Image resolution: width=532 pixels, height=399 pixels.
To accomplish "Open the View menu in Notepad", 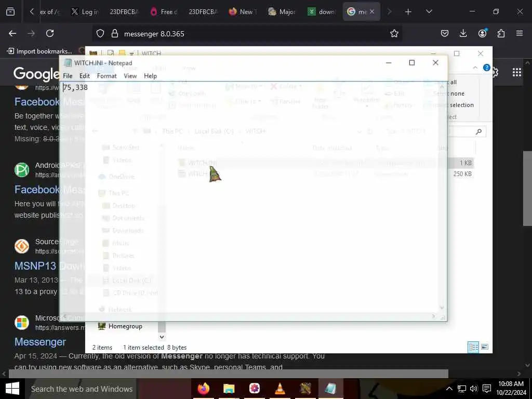I will pos(130,76).
